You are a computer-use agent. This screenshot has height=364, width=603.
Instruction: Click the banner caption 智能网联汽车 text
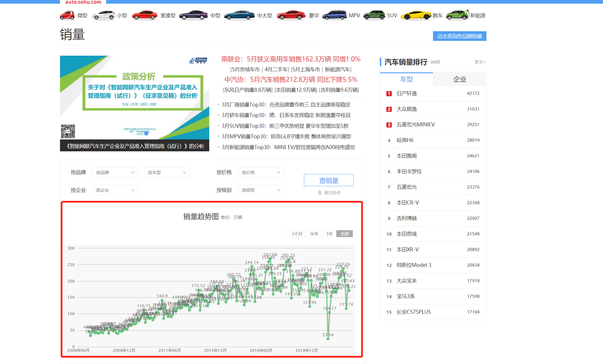135,146
